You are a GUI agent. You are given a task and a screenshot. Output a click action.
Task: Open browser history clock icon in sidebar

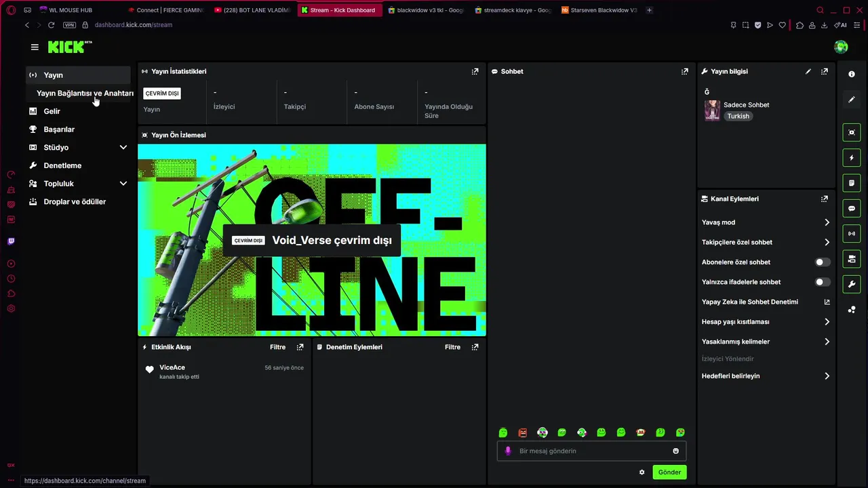coord(11,279)
